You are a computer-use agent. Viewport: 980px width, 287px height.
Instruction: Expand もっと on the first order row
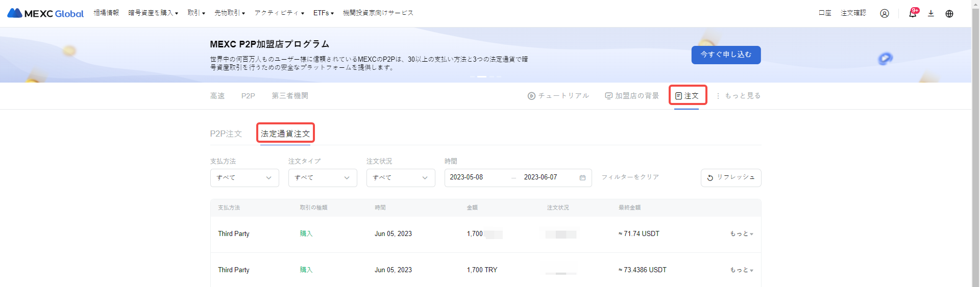coord(741,233)
